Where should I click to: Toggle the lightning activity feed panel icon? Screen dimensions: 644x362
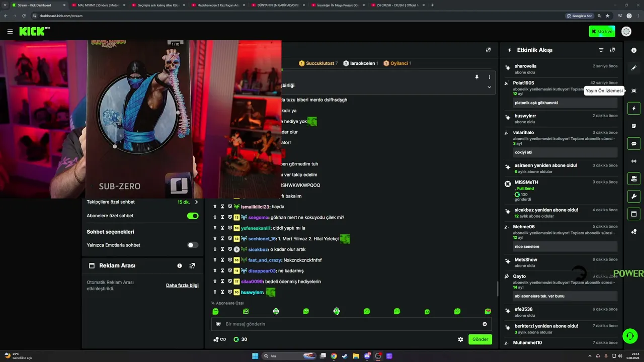pyautogui.click(x=634, y=109)
